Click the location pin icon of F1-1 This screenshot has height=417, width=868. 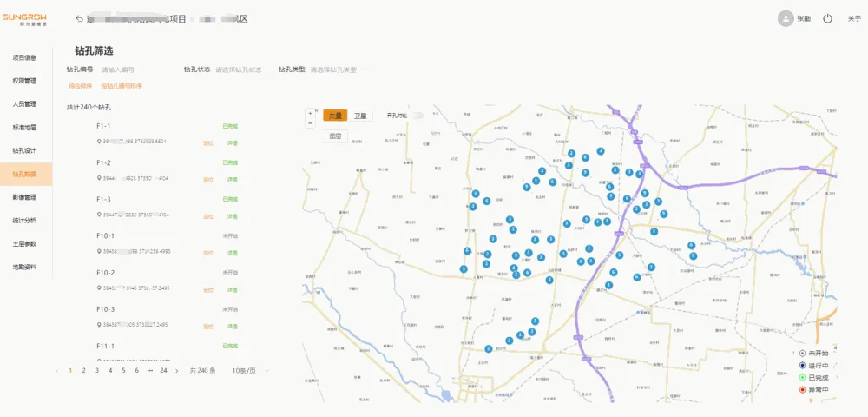pyautogui.click(x=99, y=142)
